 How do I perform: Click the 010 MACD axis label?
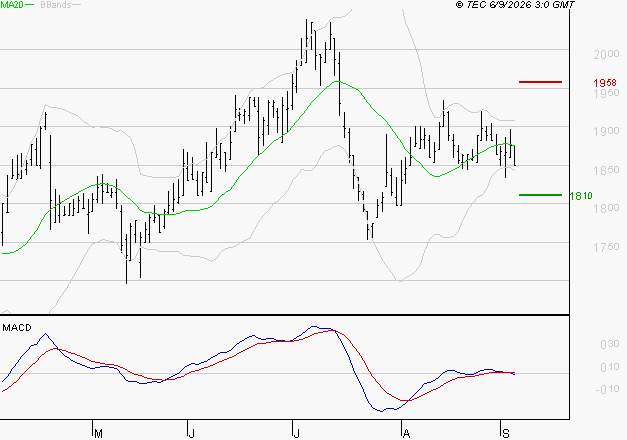(x=610, y=367)
